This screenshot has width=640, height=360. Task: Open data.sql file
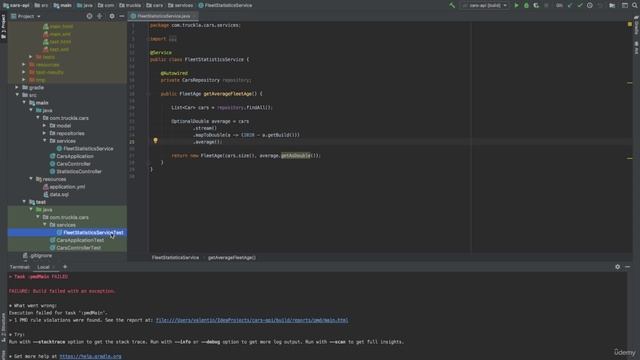[x=56, y=194]
